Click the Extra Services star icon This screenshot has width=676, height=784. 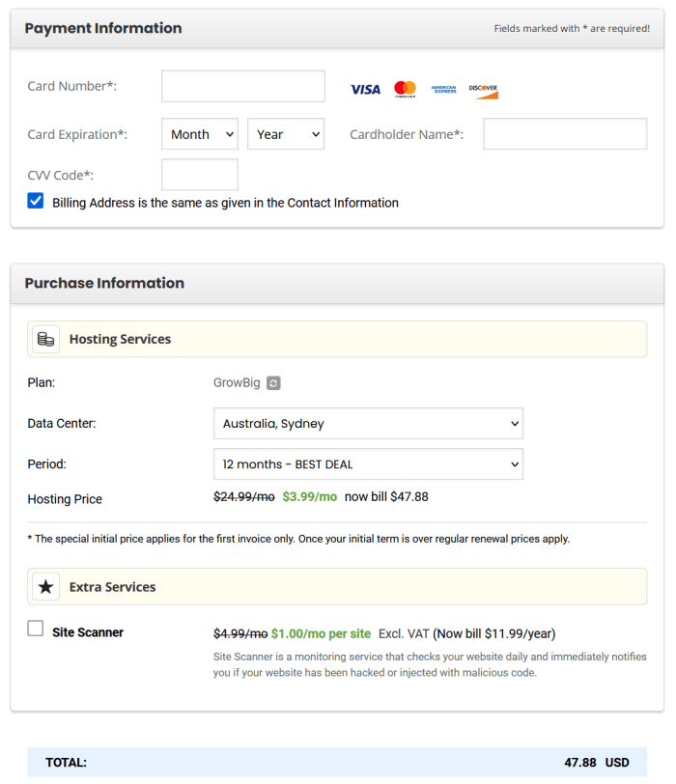45,587
